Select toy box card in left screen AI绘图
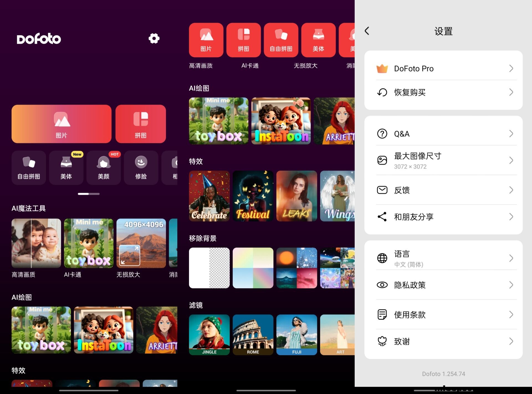Image resolution: width=532 pixels, height=394 pixels. pos(41,330)
